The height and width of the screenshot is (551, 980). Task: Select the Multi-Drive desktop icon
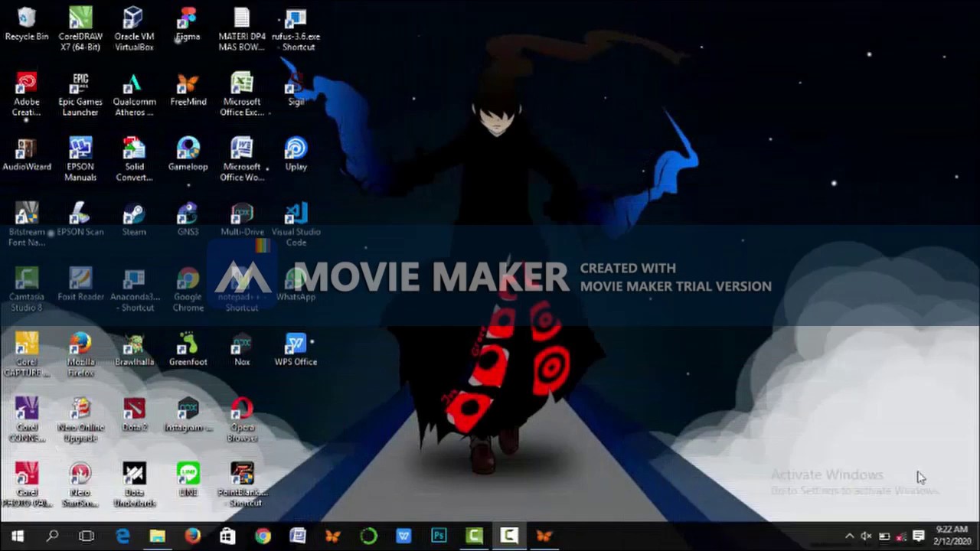[242, 220]
